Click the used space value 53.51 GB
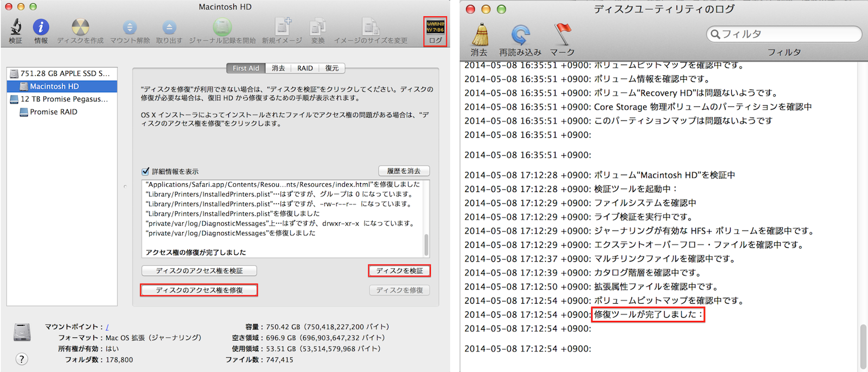The width and height of the screenshot is (868, 372). point(281,349)
